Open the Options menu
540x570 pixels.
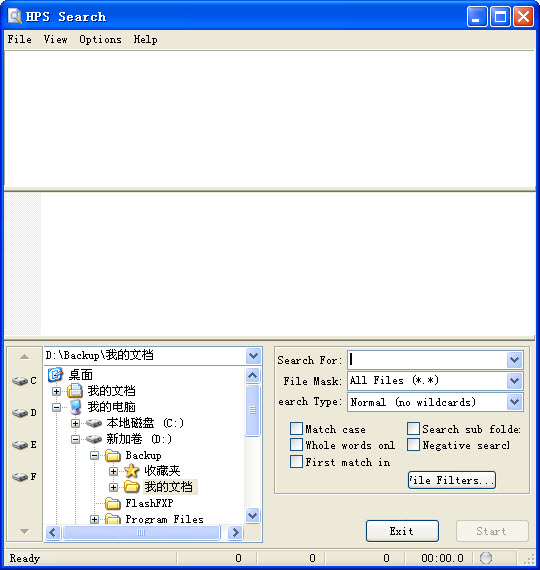click(100, 39)
